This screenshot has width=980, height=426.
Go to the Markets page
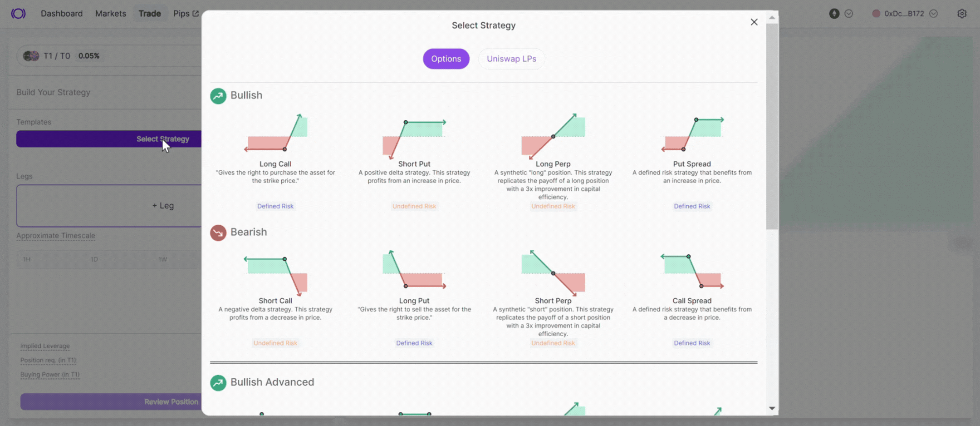coord(111,14)
